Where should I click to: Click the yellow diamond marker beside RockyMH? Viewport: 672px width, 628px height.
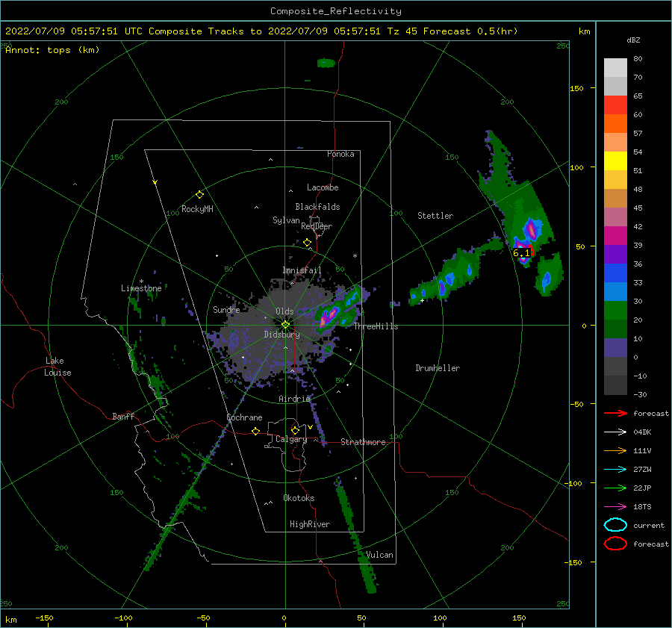point(199,195)
